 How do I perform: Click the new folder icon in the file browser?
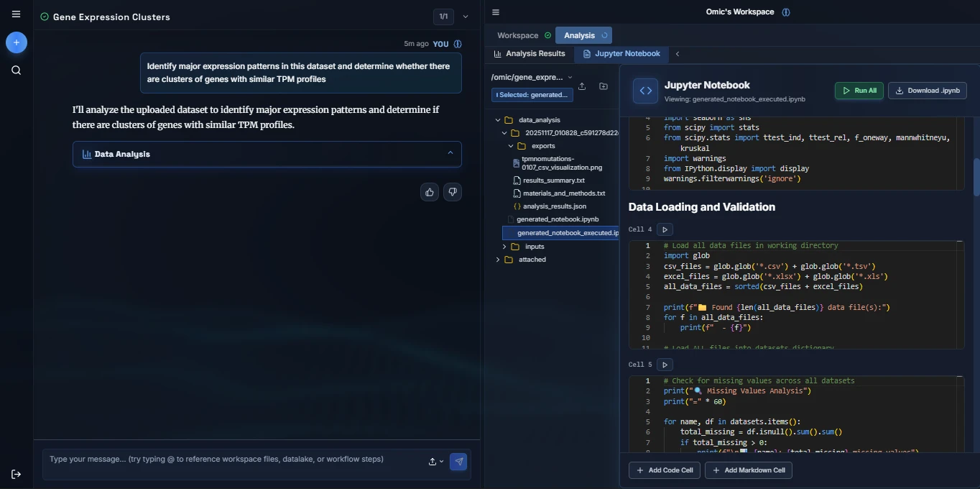pos(604,86)
